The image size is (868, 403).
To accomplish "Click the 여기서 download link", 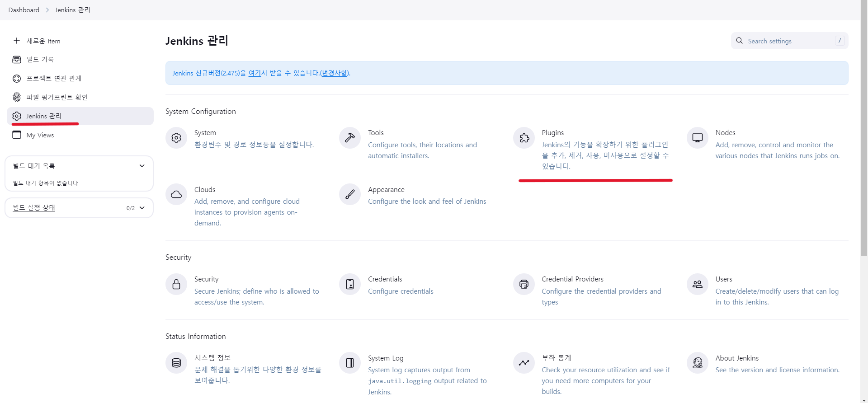I will (x=255, y=73).
